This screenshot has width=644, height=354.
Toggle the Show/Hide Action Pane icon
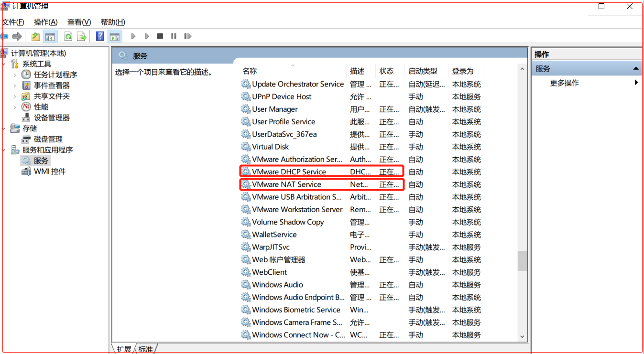(x=114, y=36)
